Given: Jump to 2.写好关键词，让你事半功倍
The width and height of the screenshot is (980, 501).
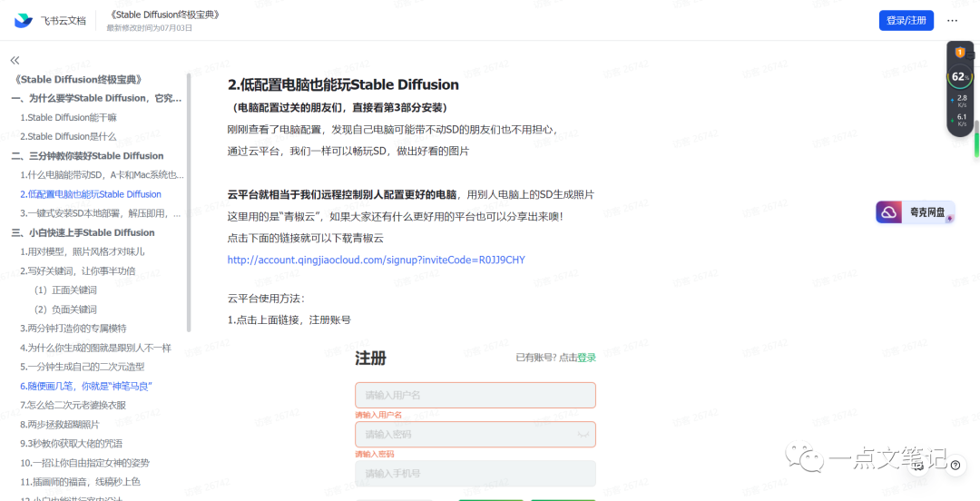Looking at the screenshot, I should point(77,270).
